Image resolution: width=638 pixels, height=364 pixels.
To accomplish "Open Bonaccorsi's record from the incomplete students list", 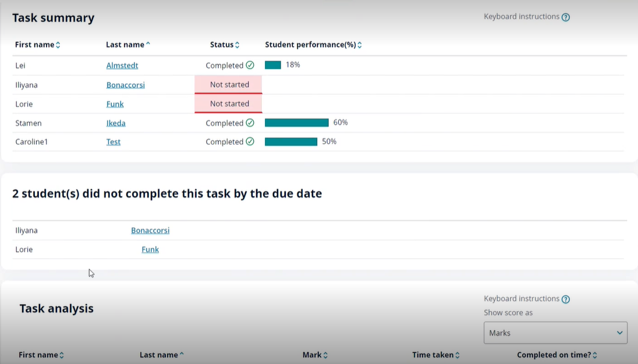I will (150, 230).
